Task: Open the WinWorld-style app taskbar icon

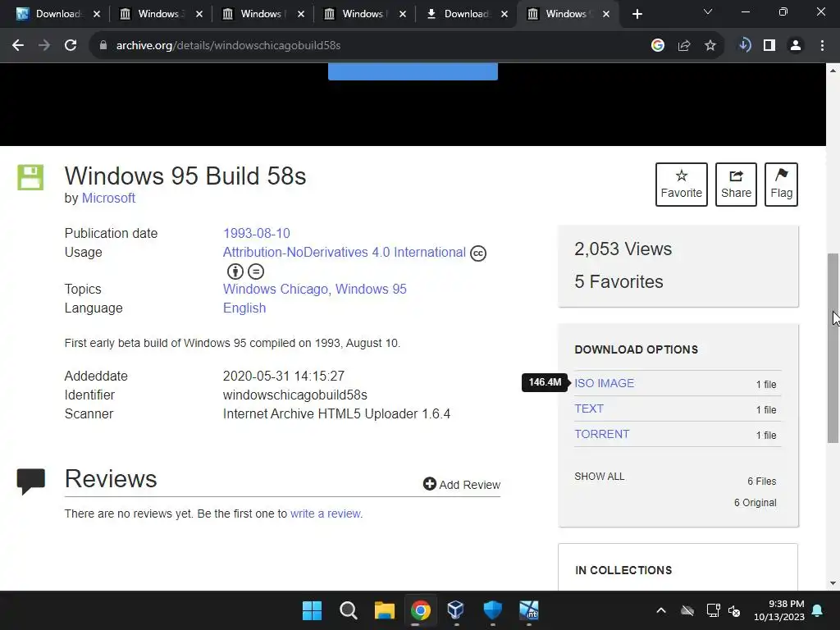Action: coord(529,610)
